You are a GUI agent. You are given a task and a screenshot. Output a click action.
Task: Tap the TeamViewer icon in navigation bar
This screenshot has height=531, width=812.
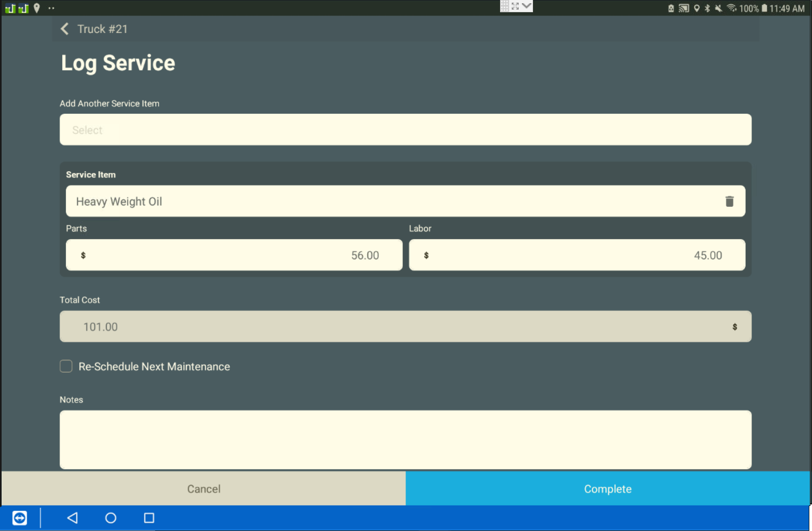point(20,518)
